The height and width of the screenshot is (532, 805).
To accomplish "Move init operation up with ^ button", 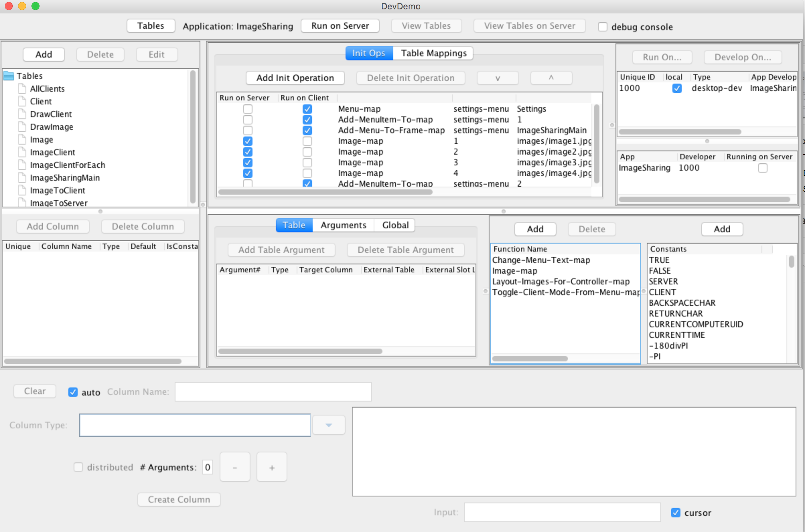I will pos(551,78).
